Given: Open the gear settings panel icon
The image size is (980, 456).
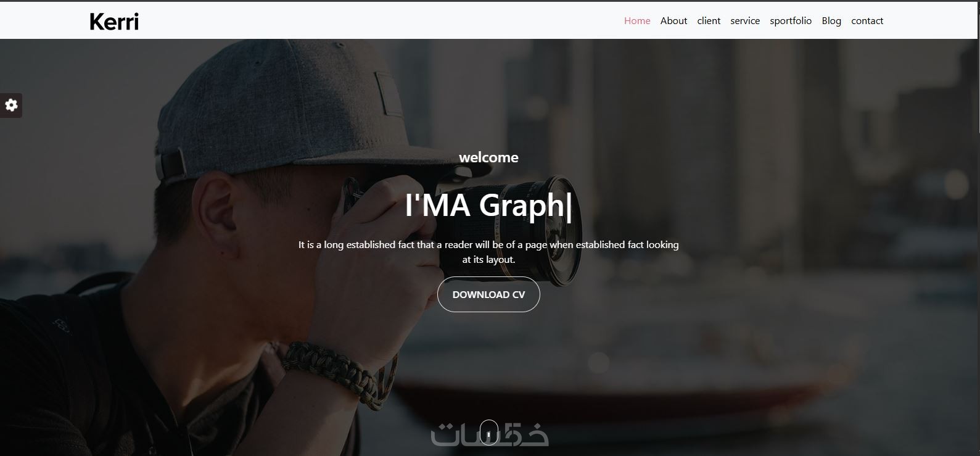Looking at the screenshot, I should click(x=11, y=106).
